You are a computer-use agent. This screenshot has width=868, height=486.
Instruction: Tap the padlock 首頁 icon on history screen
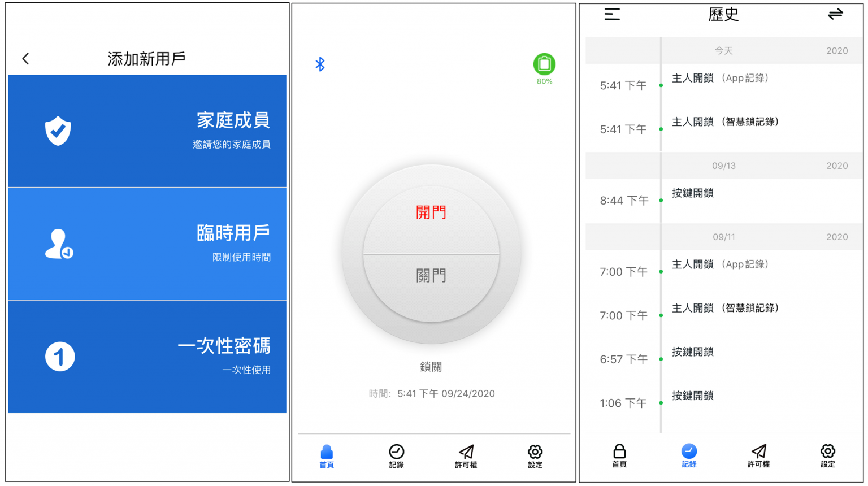click(619, 452)
